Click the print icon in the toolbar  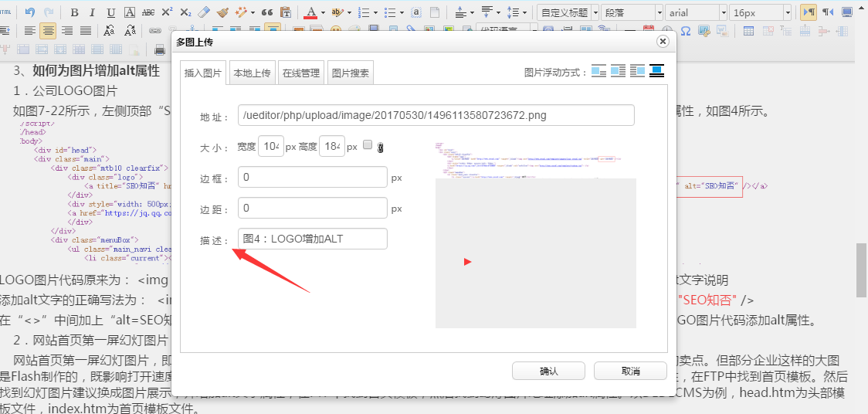point(160,49)
